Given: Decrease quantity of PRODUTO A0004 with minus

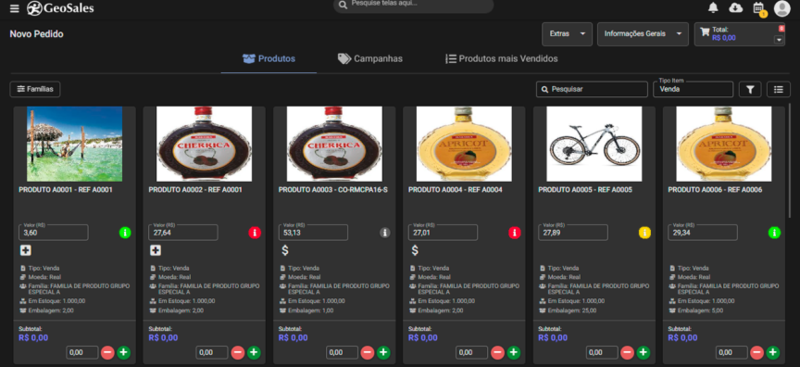Looking at the screenshot, I should 497,352.
